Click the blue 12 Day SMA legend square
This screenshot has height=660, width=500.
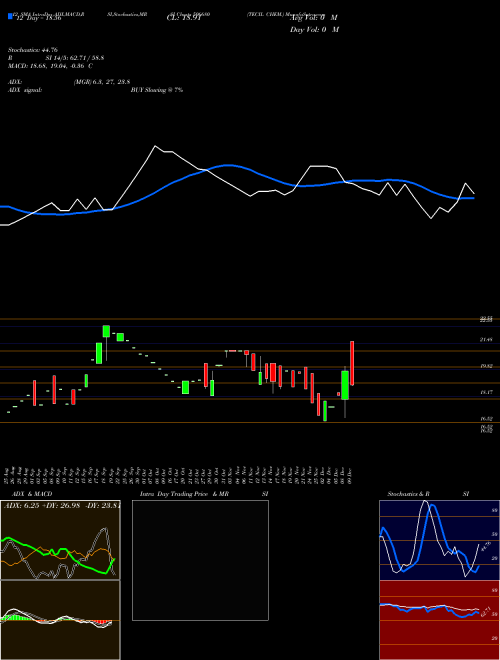tap(11, 16)
